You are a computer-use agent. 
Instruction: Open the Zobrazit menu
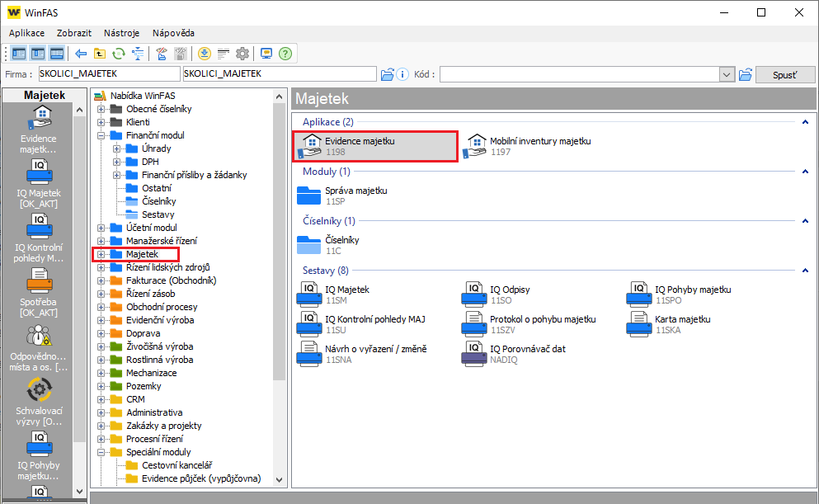point(74,33)
